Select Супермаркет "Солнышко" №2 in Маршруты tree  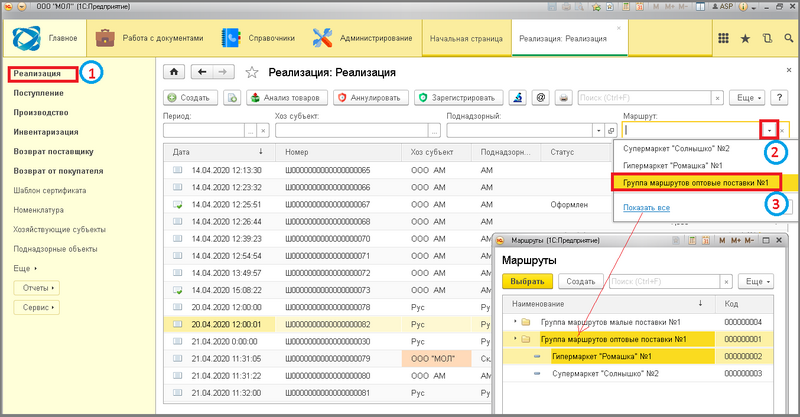tap(605, 373)
